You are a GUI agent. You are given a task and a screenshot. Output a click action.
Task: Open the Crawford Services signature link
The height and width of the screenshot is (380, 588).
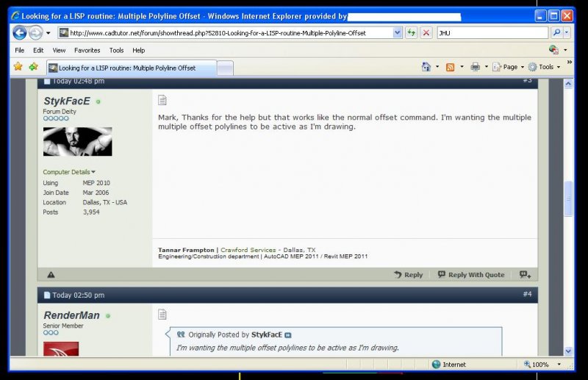(248, 250)
